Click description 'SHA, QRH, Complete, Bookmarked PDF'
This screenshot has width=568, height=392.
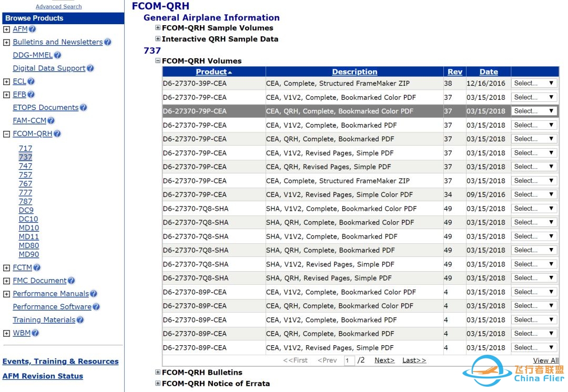coord(330,250)
